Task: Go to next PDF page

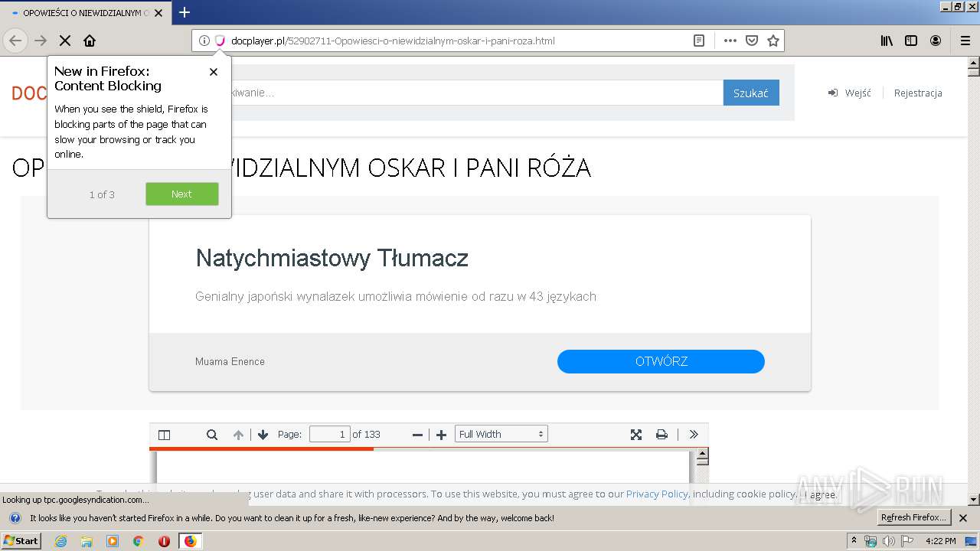Action: [x=263, y=435]
